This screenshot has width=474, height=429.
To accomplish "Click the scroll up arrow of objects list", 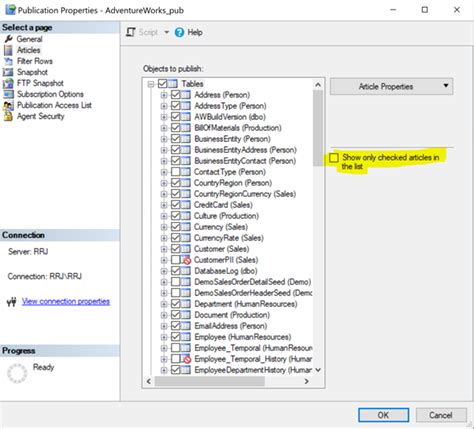I will (318, 85).
